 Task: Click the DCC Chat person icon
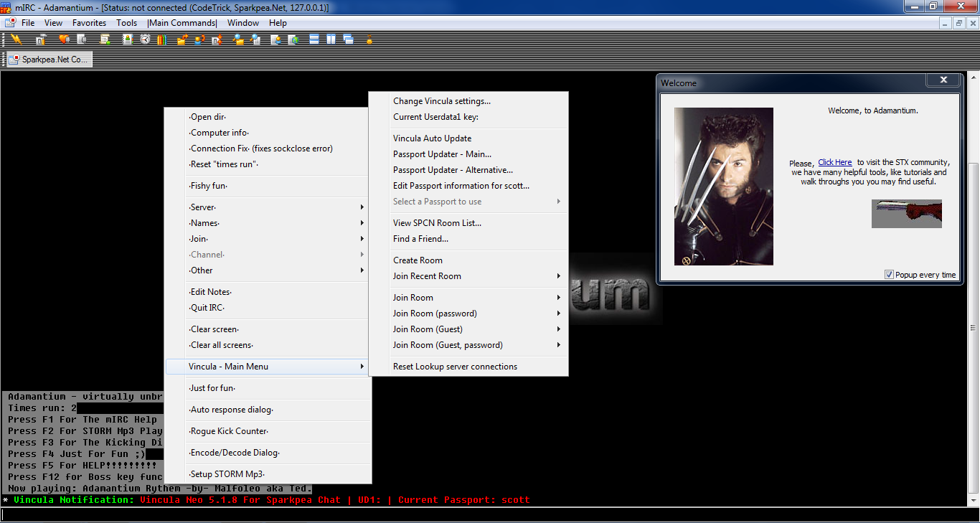click(200, 39)
